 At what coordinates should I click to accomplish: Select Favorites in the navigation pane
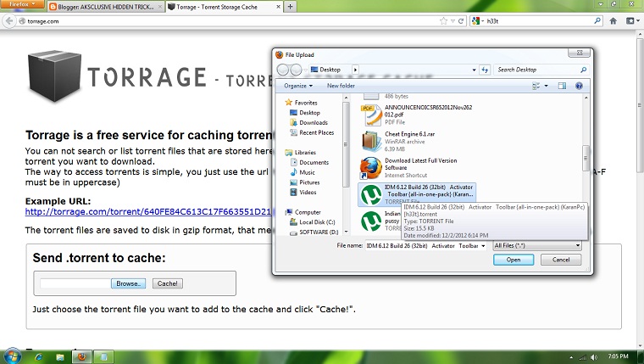point(301,103)
